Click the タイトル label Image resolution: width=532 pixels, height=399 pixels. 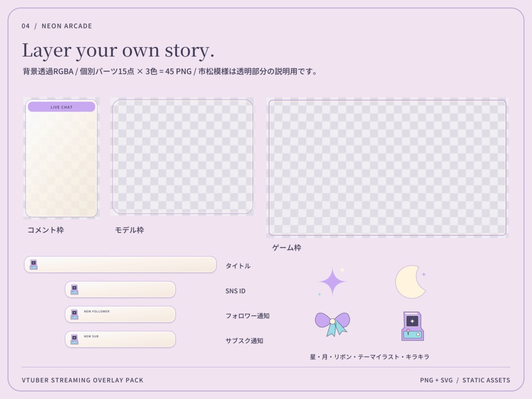point(238,266)
